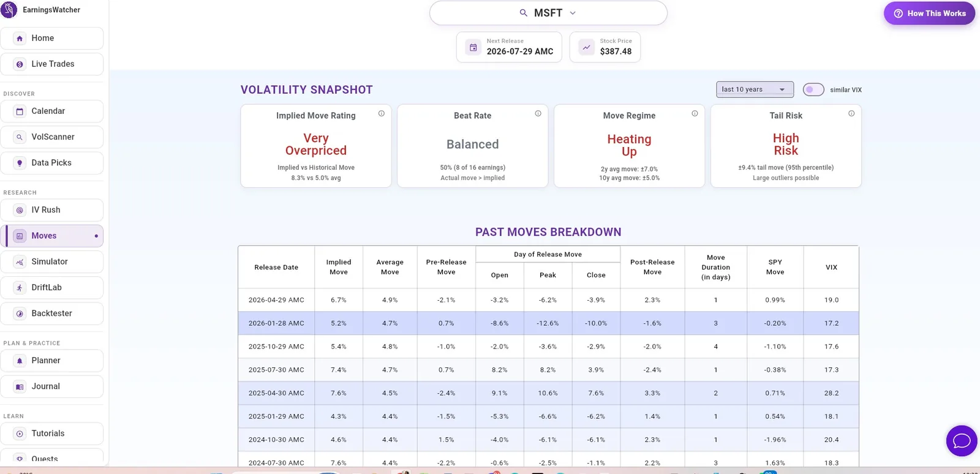The image size is (980, 474).
Task: Click the info icon on Implied Move Rating card
Action: point(382,113)
